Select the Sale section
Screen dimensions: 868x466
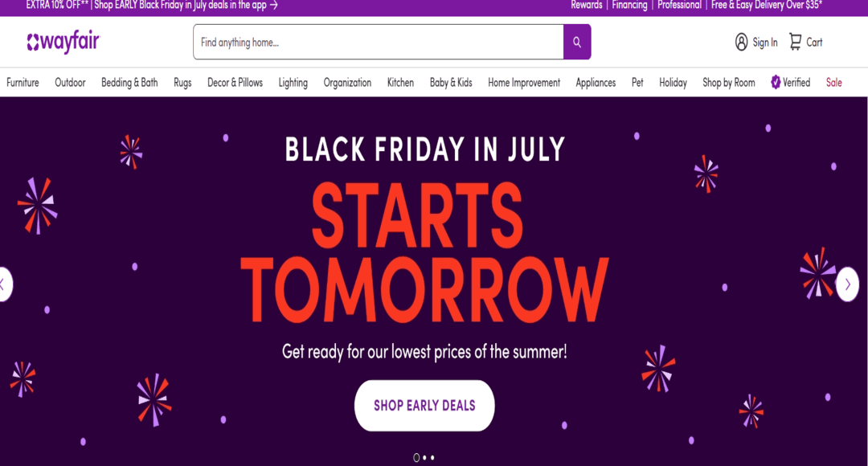coord(834,82)
